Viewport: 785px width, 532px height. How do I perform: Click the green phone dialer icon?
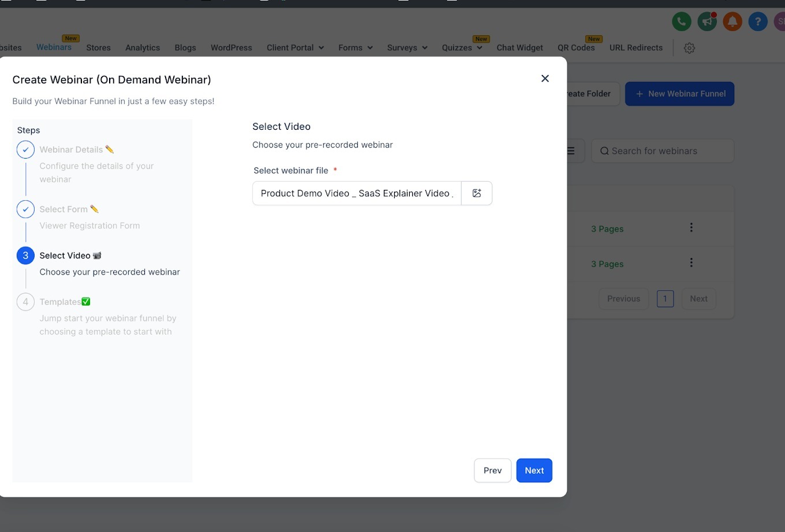click(x=682, y=22)
